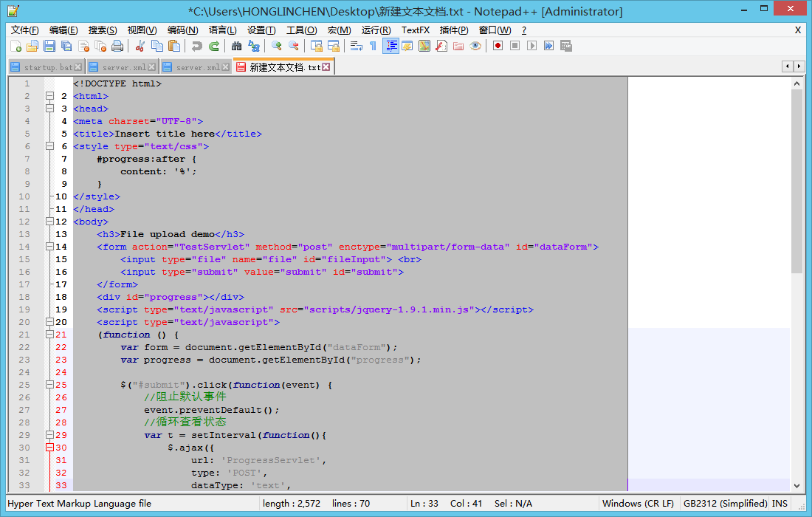Click the vertical scrollbar down arrow
Viewport: 812px width, 517px height.
(x=796, y=486)
